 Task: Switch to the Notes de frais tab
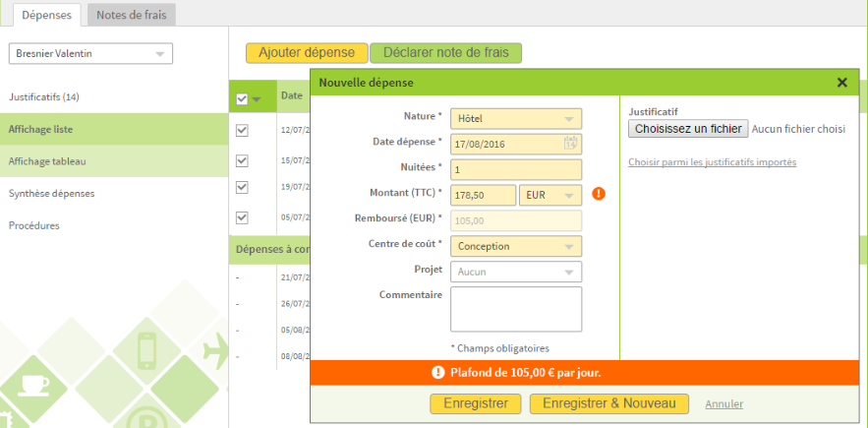131,15
